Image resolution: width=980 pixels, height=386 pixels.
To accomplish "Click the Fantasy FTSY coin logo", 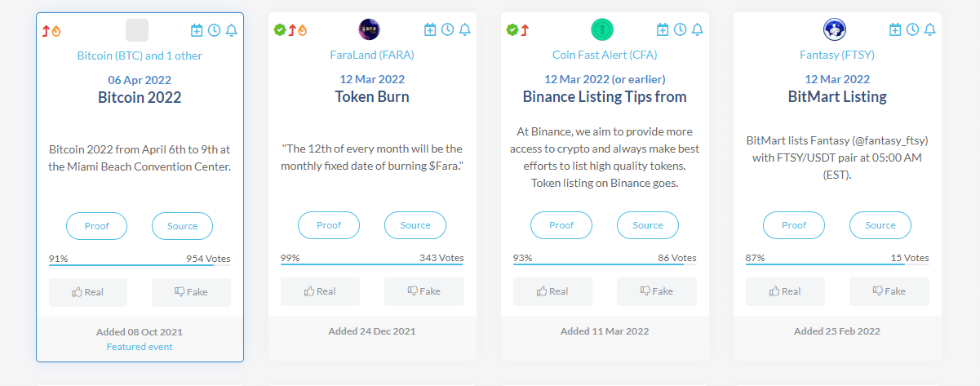I will tap(834, 29).
